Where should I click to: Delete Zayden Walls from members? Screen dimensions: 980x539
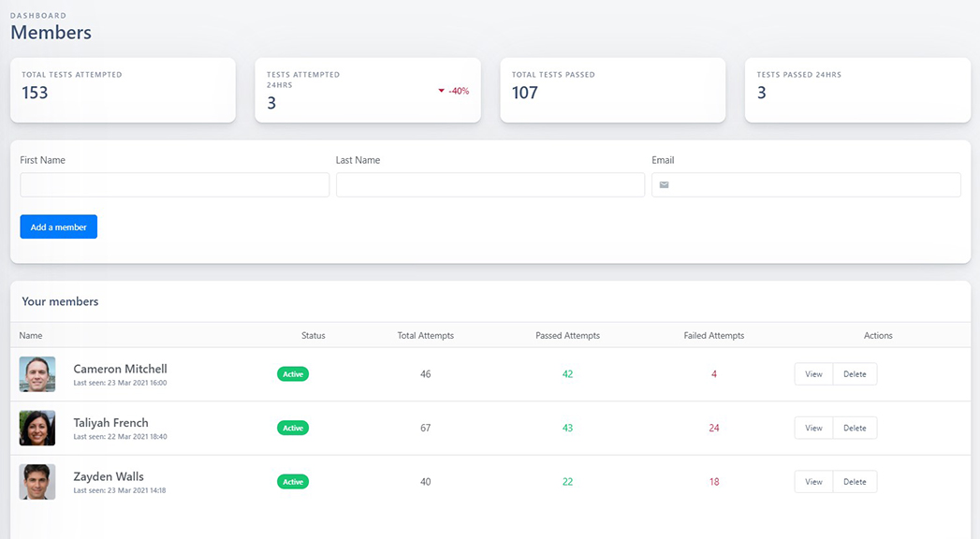[x=855, y=482]
